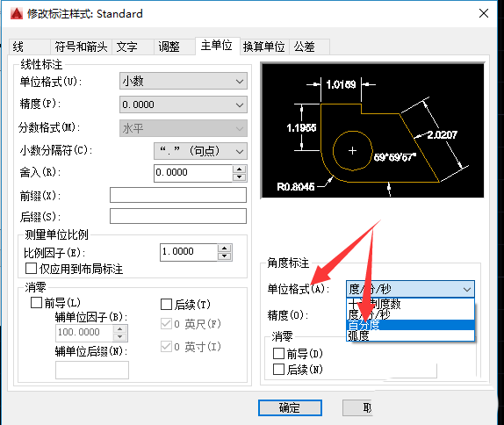Click down arrow of 辅单位因子(B) spinner
Viewport: 504px width, 425px height.
point(120,337)
